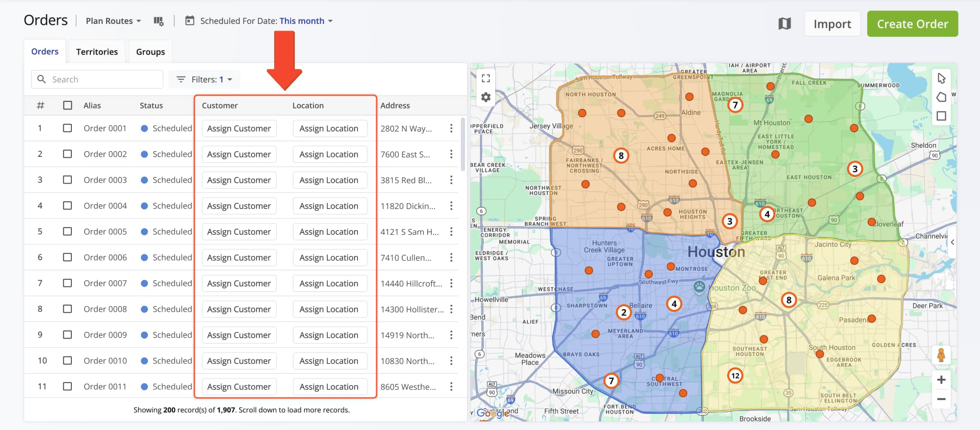The height and width of the screenshot is (430, 980).
Task: Open row actions menu for Order 0007
Action: pos(451,283)
